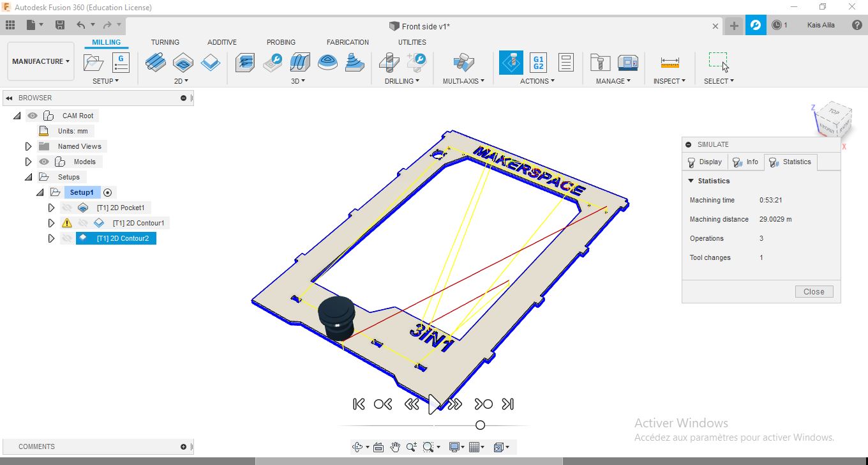
Task: Click the Simulate icon in Actions
Action: point(511,62)
